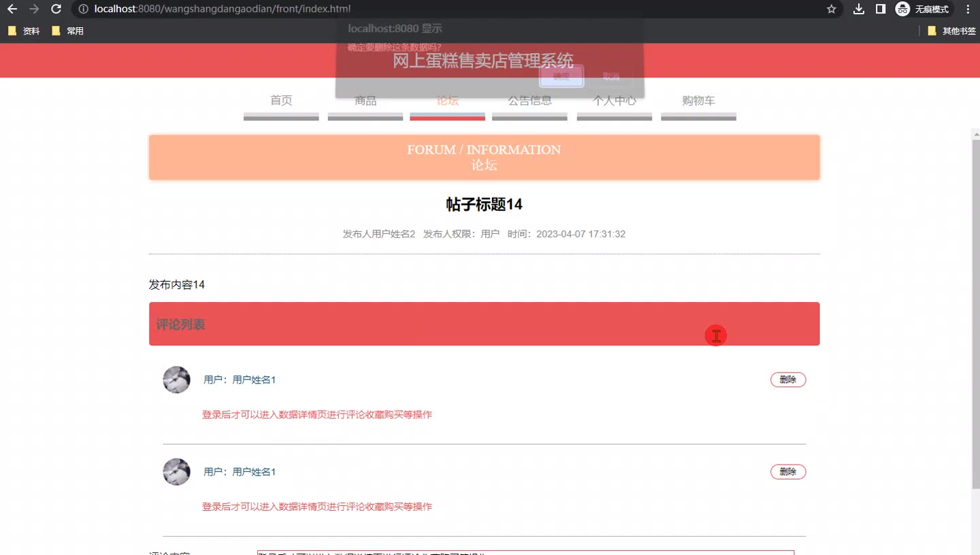This screenshot has height=555, width=980.
Task: Open the browser three-dot menu
Action: pos(968,10)
